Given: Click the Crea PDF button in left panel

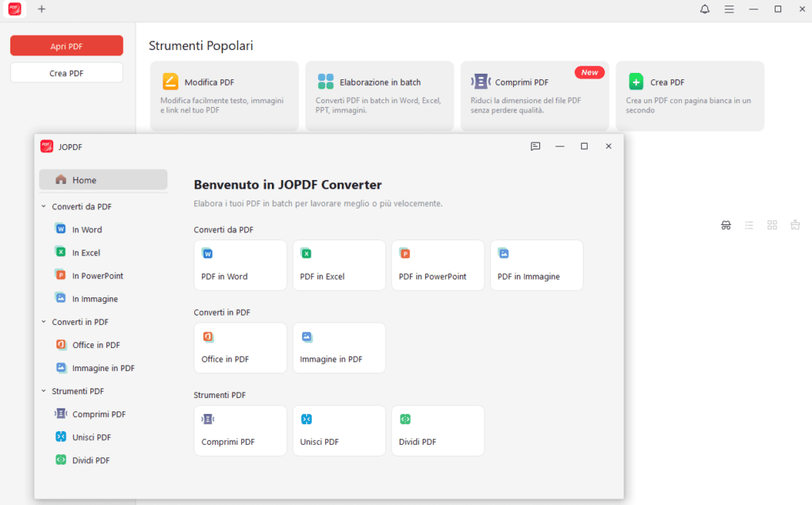Looking at the screenshot, I should point(67,73).
